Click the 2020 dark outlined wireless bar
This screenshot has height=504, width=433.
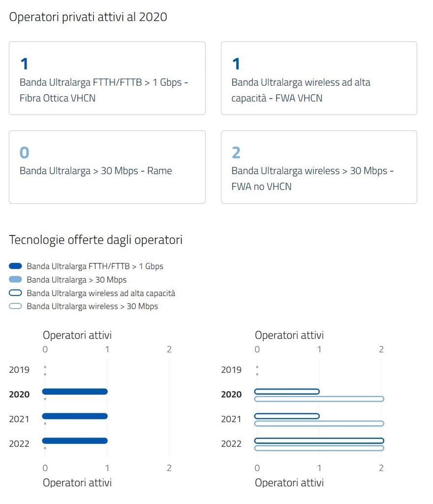(287, 392)
